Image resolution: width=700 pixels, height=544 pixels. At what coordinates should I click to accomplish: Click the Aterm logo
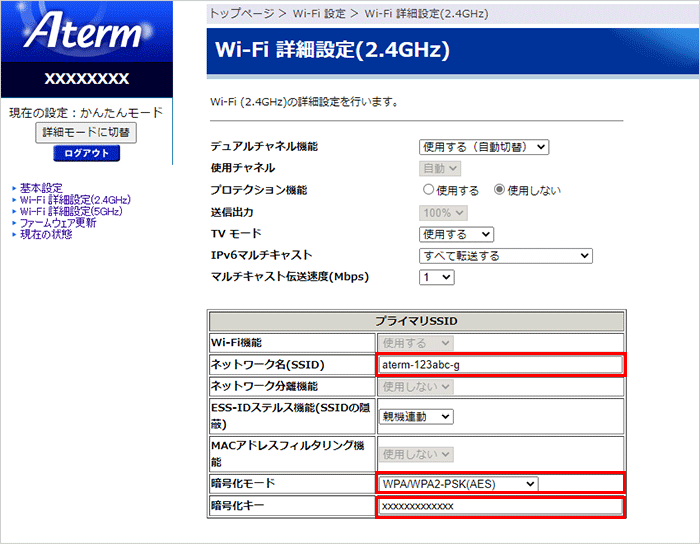[x=85, y=33]
